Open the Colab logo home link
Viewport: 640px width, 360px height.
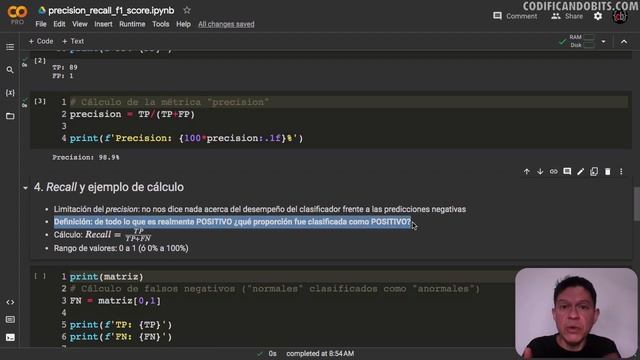(17, 14)
